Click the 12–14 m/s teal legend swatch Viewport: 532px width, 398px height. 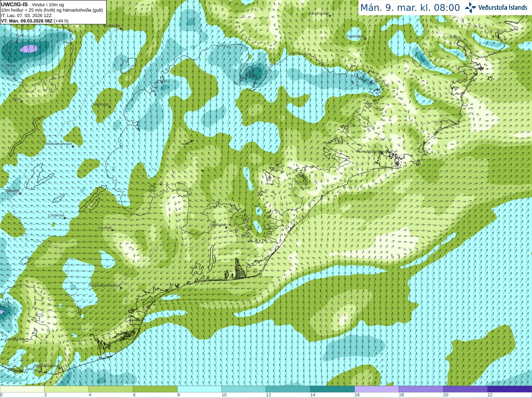pos(288,389)
